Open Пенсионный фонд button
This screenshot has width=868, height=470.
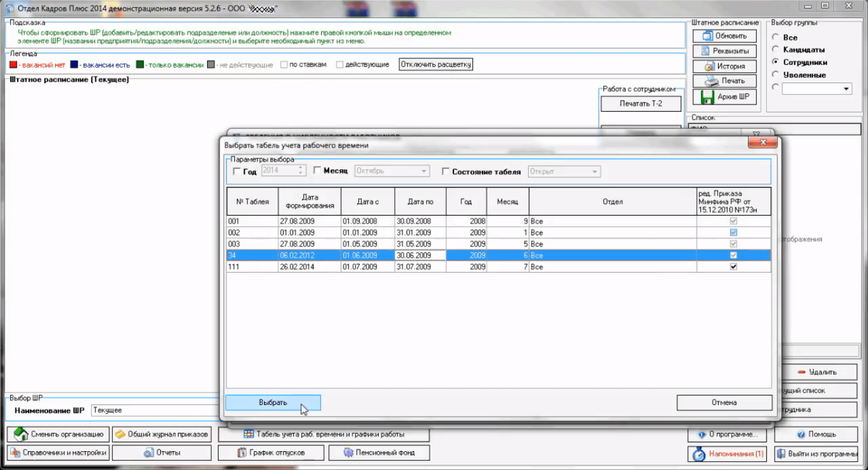[x=379, y=452]
